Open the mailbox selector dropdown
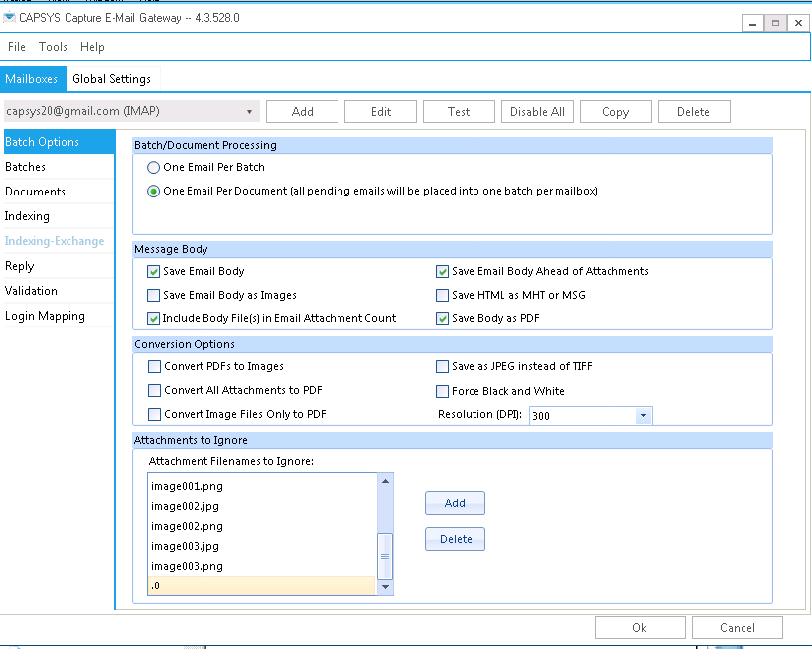The height and width of the screenshot is (649, 812). coord(132,111)
